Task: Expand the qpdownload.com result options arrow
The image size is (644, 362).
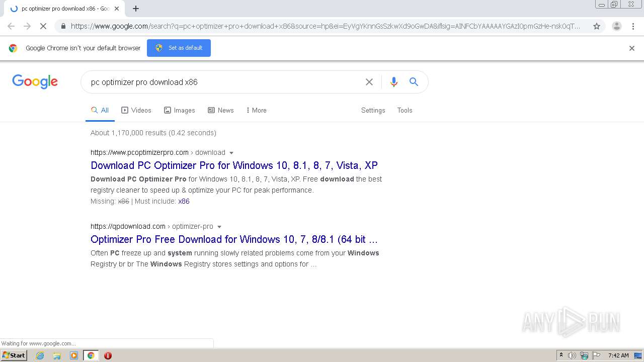Action: [219, 227]
